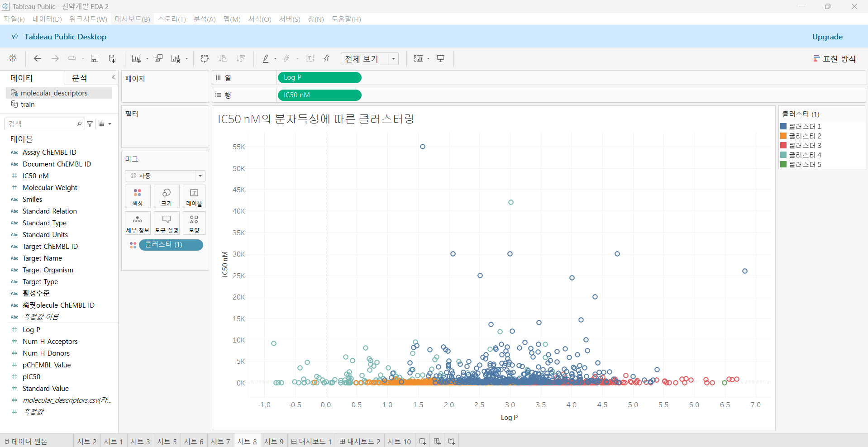Click the New Worksheet toolbar icon
Image resolution: width=868 pixels, height=447 pixels.
click(x=136, y=58)
